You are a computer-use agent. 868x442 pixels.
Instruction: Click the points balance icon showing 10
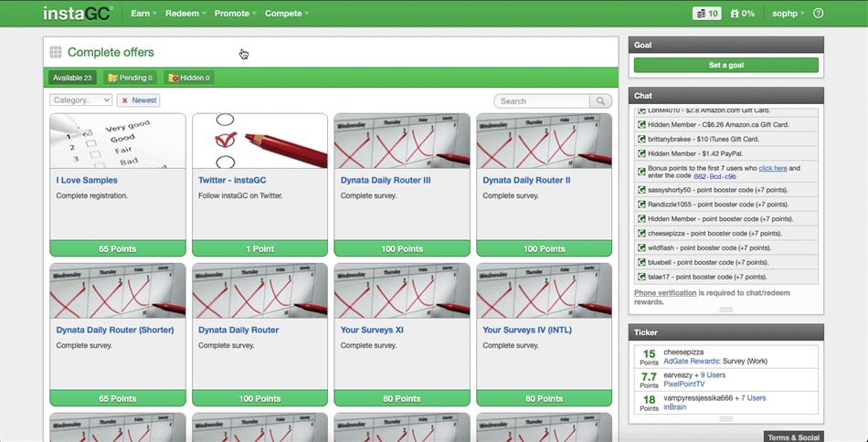coord(707,14)
